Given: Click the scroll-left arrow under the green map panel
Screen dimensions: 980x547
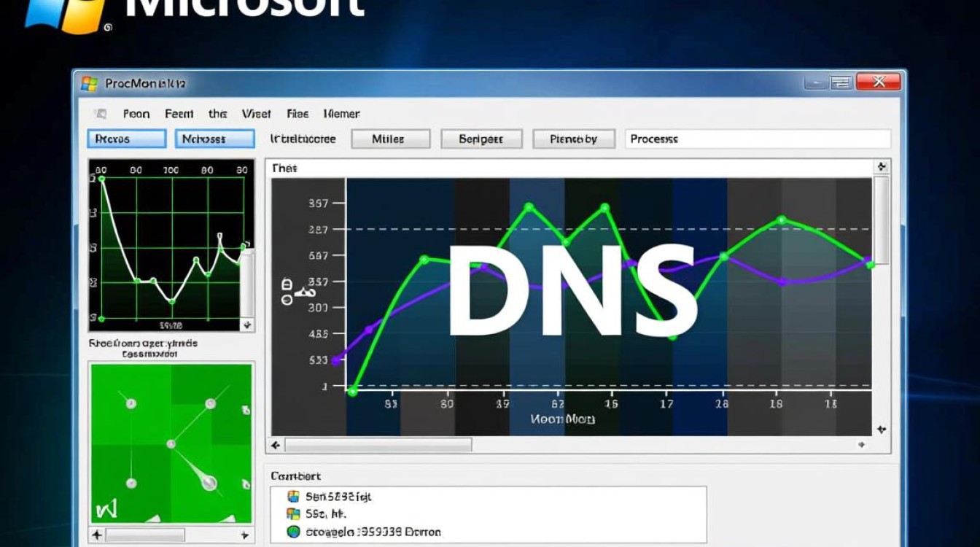Looking at the screenshot, I should [97, 535].
